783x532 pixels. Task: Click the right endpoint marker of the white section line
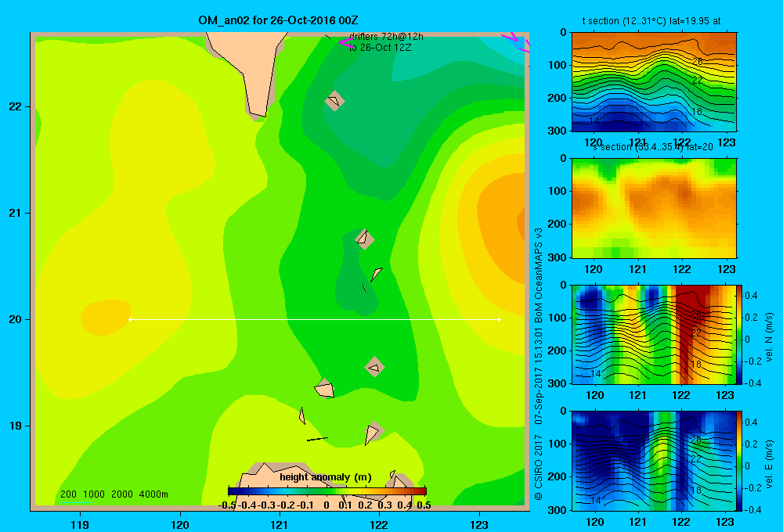click(x=499, y=319)
